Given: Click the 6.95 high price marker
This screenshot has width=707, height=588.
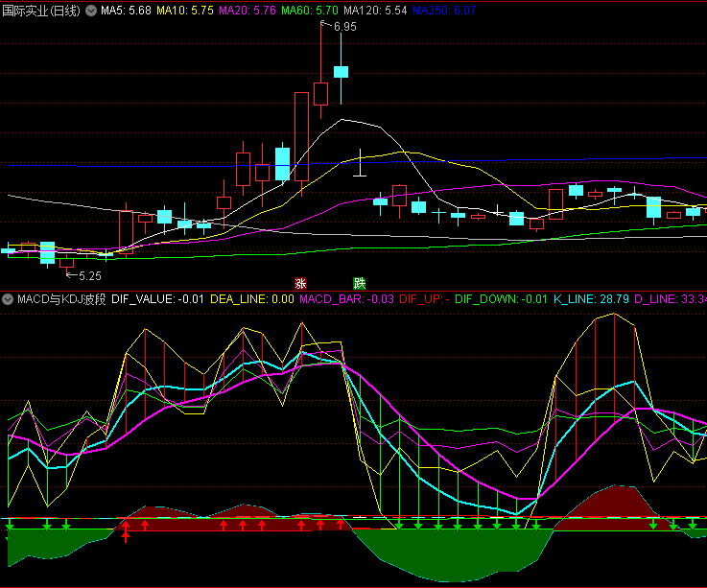Looking at the screenshot, I should tap(344, 28).
